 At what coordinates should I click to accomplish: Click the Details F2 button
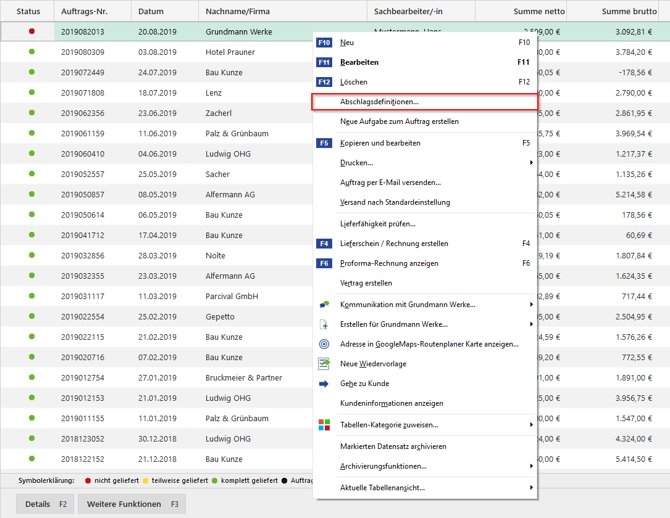coord(45,504)
